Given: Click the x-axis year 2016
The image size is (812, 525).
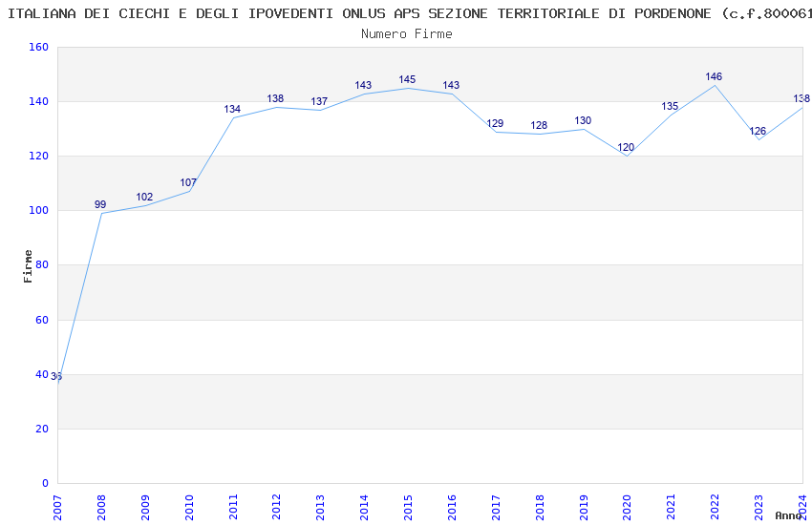Looking at the screenshot, I should pos(452,508).
